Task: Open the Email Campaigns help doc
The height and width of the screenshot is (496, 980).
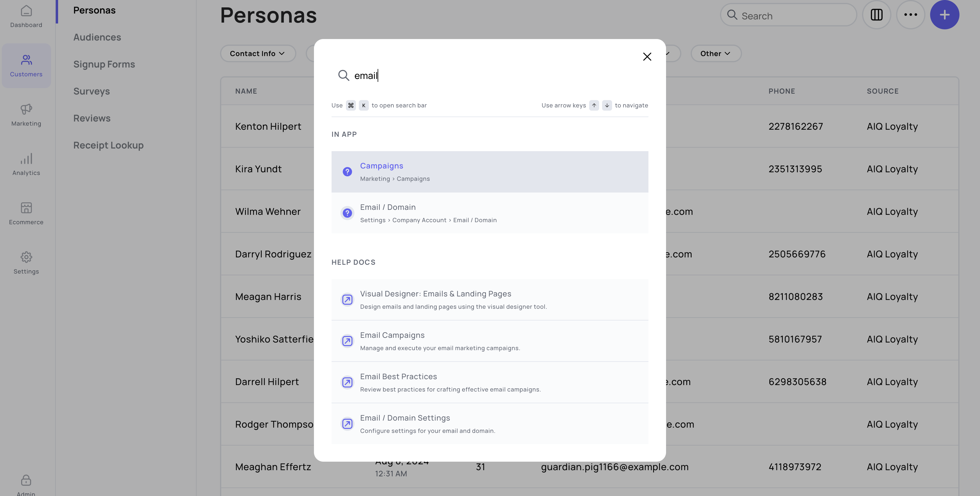Action: click(490, 341)
